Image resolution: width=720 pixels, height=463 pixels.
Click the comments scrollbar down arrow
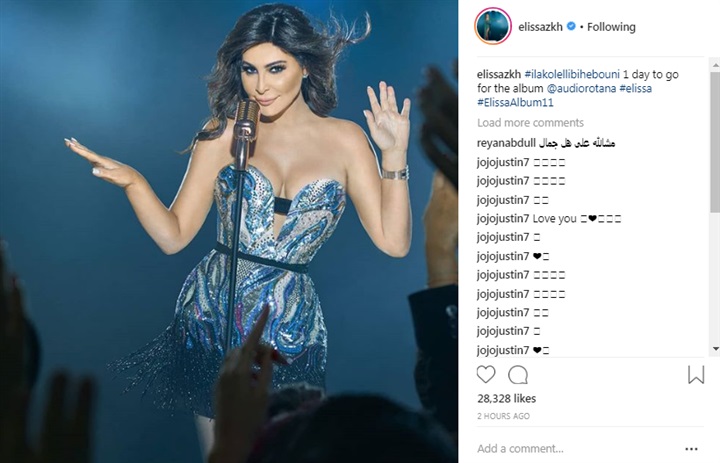715,349
